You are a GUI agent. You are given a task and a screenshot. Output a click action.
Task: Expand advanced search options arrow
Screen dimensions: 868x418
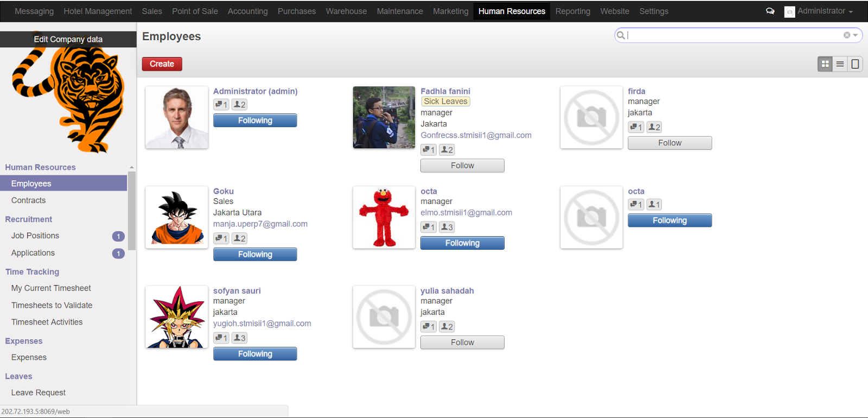click(x=856, y=35)
